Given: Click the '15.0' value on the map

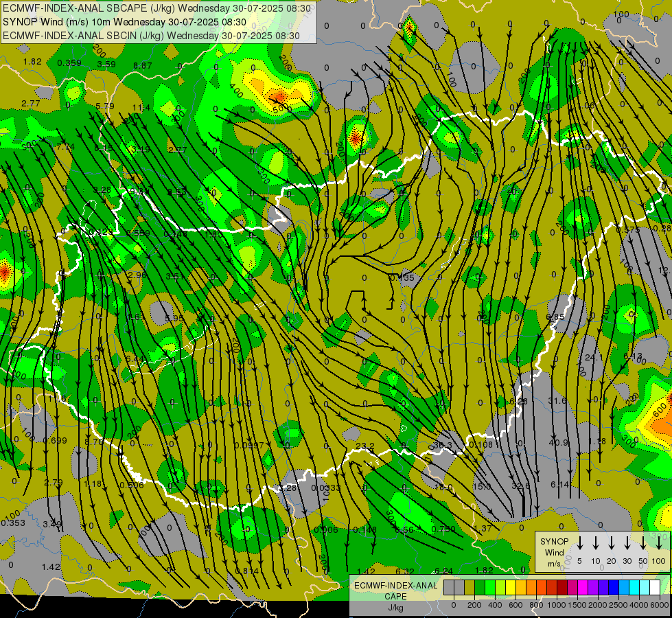Looking at the screenshot, I should pyautogui.click(x=482, y=487).
